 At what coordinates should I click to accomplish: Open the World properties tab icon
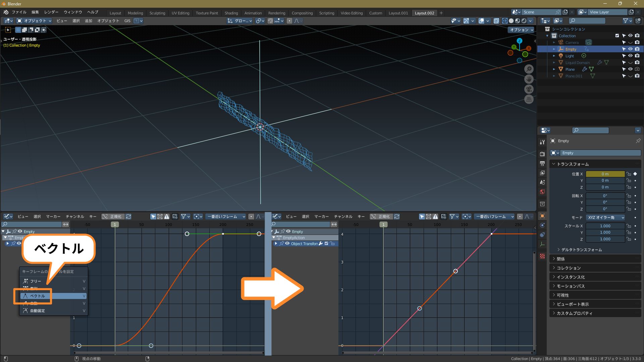coord(542,192)
